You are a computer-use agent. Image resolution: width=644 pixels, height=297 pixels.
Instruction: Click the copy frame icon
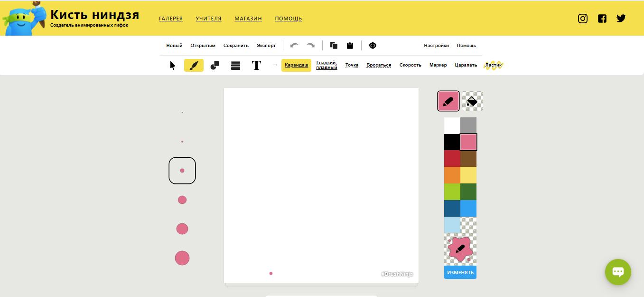tap(334, 46)
